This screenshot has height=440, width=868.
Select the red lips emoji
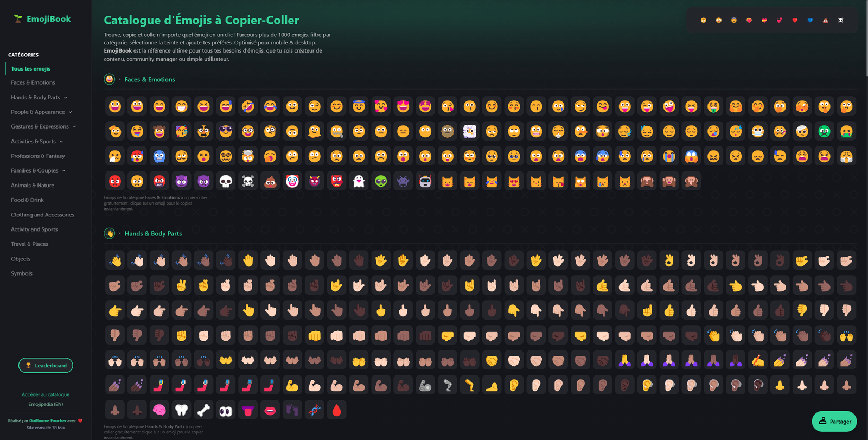click(270, 410)
